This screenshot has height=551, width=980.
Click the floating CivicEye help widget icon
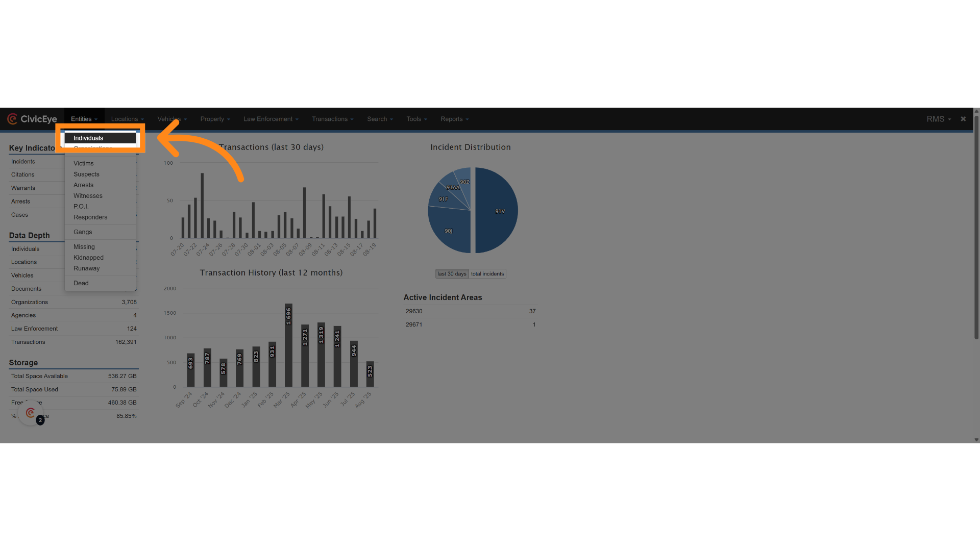point(31,413)
